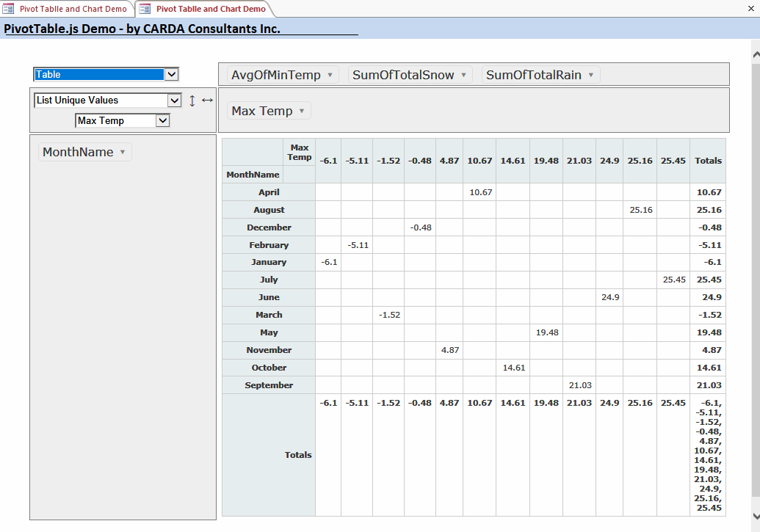Select the April row value 10.67
Screen dimensions: 760x532
(479, 192)
